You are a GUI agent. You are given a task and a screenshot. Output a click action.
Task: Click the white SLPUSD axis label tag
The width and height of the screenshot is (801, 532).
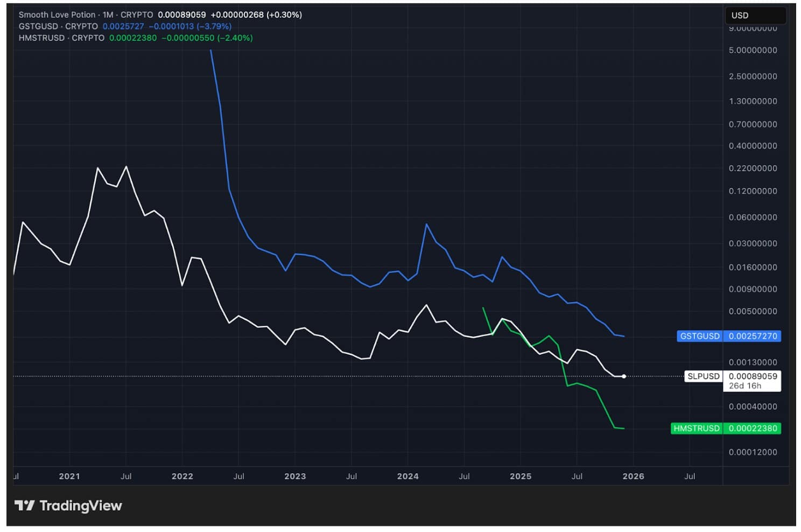[x=703, y=376]
